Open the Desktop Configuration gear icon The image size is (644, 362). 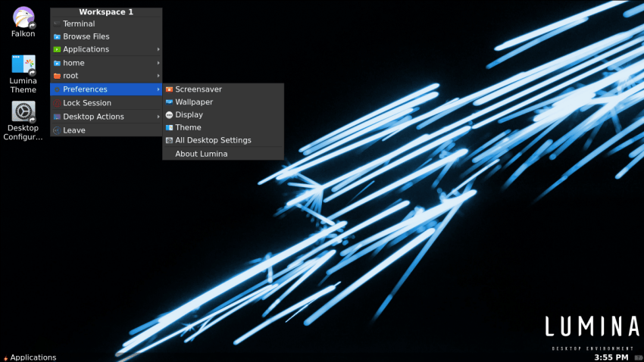coord(23,112)
